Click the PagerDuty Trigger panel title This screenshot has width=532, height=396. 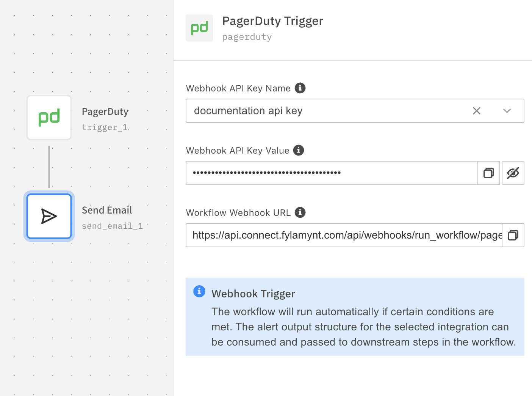(272, 21)
